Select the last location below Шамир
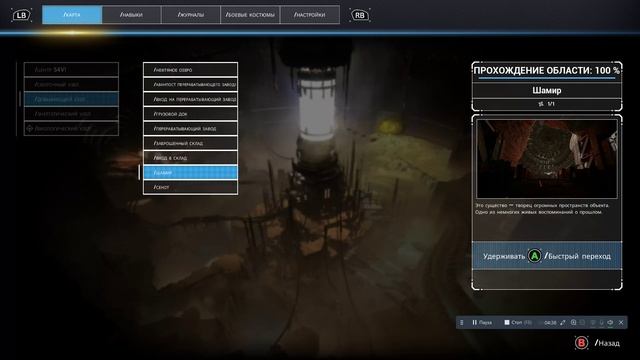This screenshot has width=640, height=360. coord(190,187)
